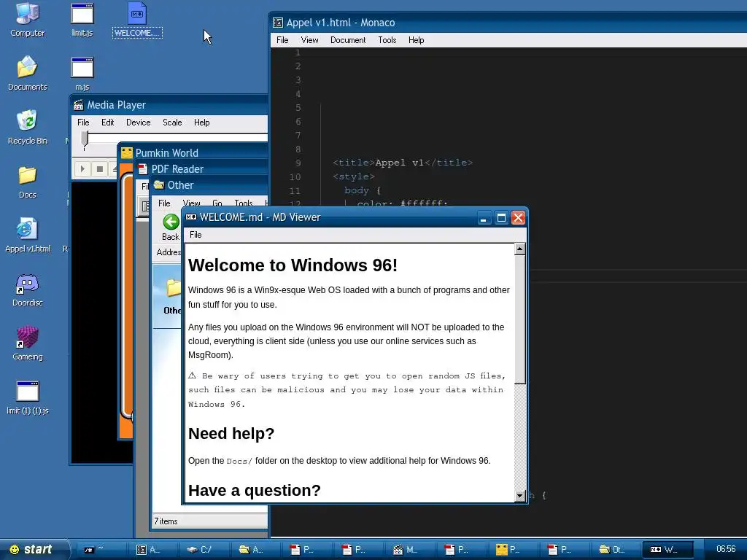The image size is (747, 560).
Task: Click the 'Have a question?' heading
Action: (255, 491)
